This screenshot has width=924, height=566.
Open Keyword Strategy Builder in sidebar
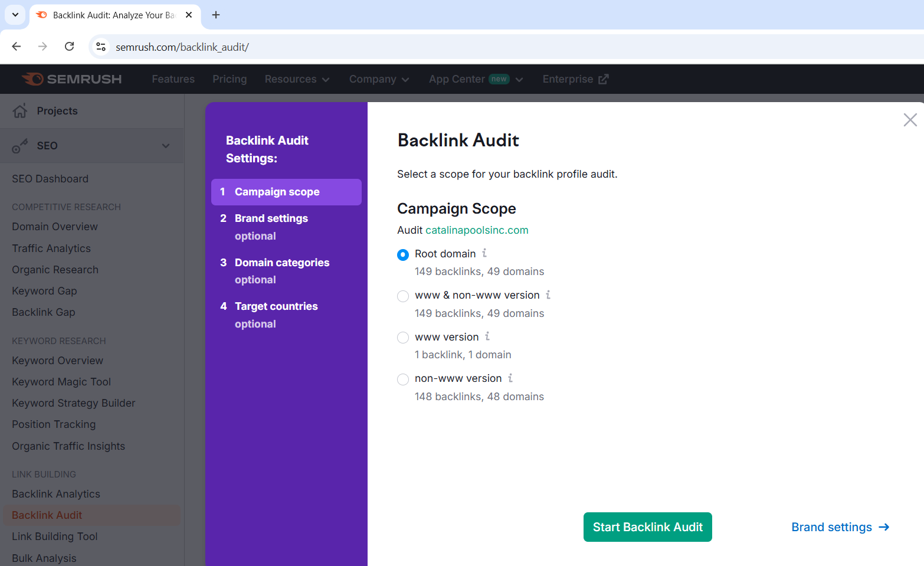pyautogui.click(x=74, y=403)
